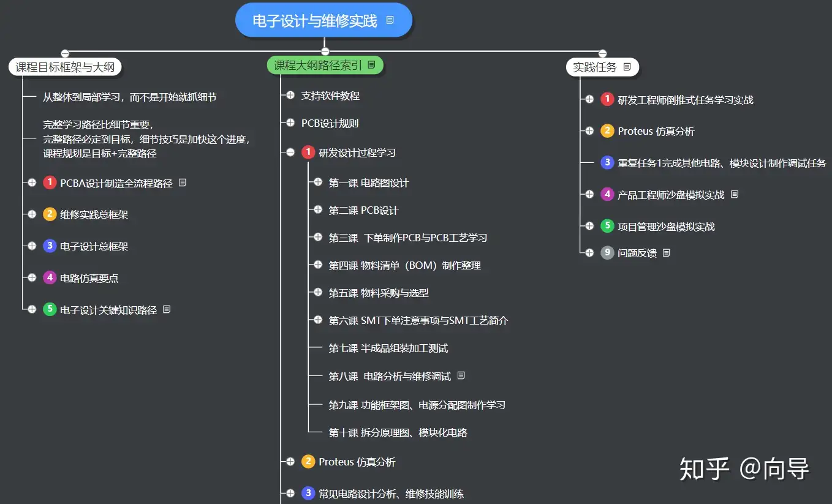
Task: Expand the 电子设计总框架 node
Action: coord(32,246)
